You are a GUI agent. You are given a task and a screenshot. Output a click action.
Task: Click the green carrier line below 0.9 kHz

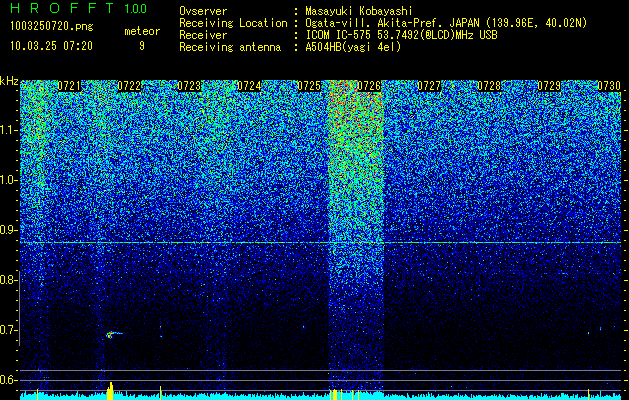(321, 242)
